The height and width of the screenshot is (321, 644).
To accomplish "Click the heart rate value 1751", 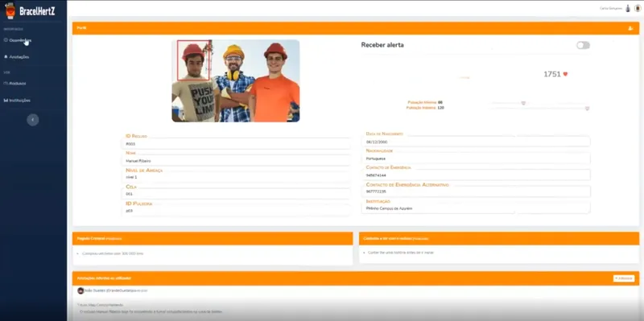I will coord(552,74).
